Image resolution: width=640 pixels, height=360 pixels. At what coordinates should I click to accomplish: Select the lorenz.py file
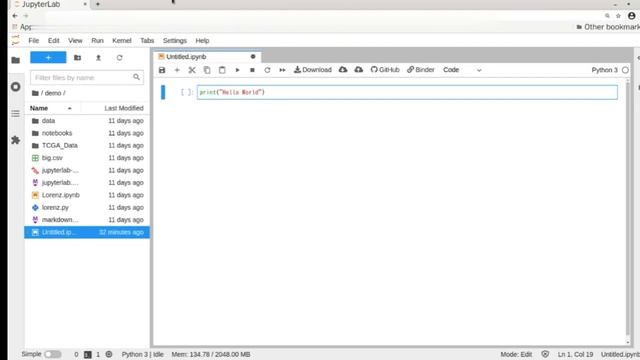point(87,207)
